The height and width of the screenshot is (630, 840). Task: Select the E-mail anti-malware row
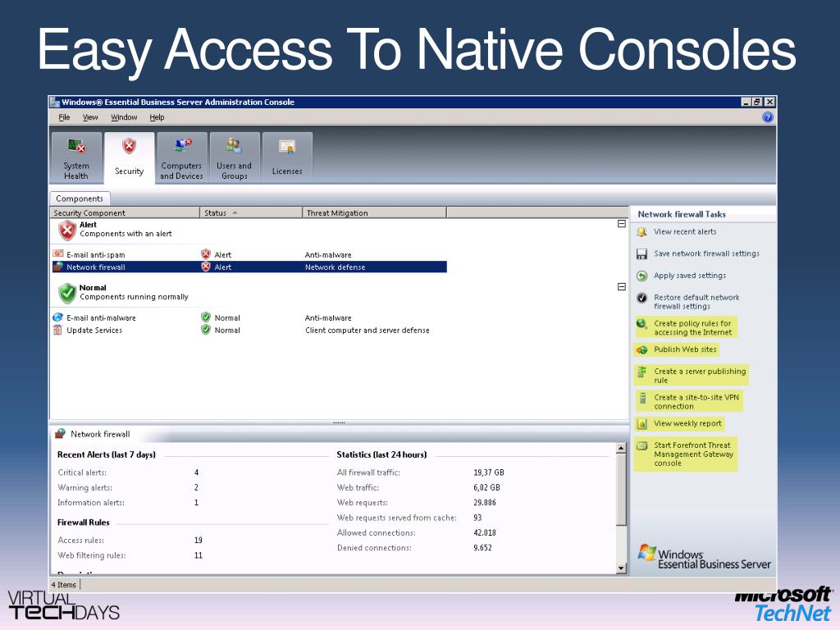[249, 317]
